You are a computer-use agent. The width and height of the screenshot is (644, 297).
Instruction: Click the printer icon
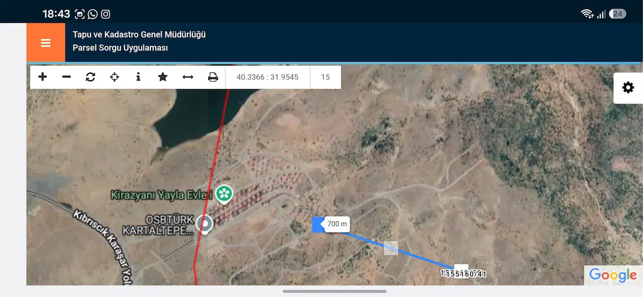click(x=213, y=77)
